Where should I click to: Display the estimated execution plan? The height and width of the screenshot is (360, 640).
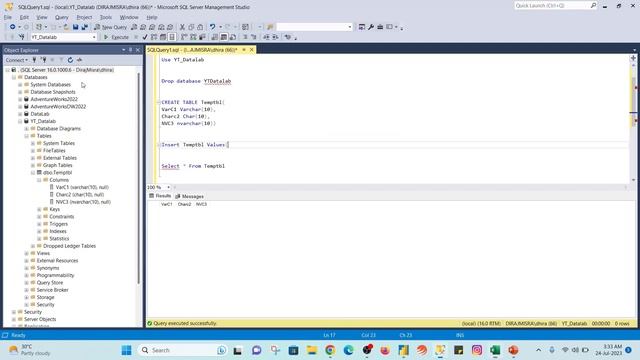point(154,37)
